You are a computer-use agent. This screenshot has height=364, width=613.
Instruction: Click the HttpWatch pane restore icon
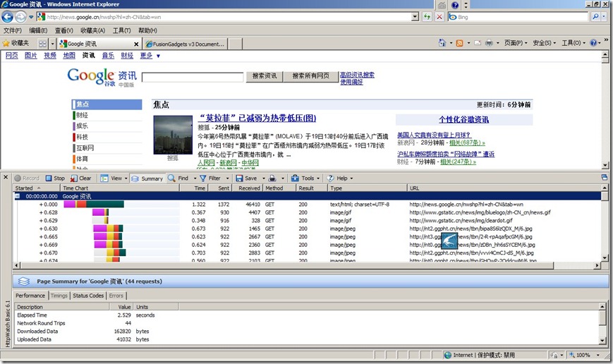point(605,178)
